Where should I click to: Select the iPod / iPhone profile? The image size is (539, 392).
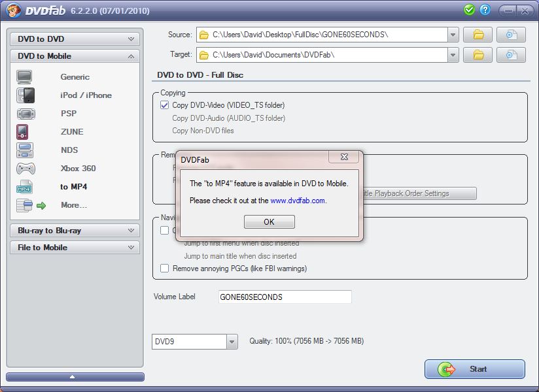tap(86, 95)
